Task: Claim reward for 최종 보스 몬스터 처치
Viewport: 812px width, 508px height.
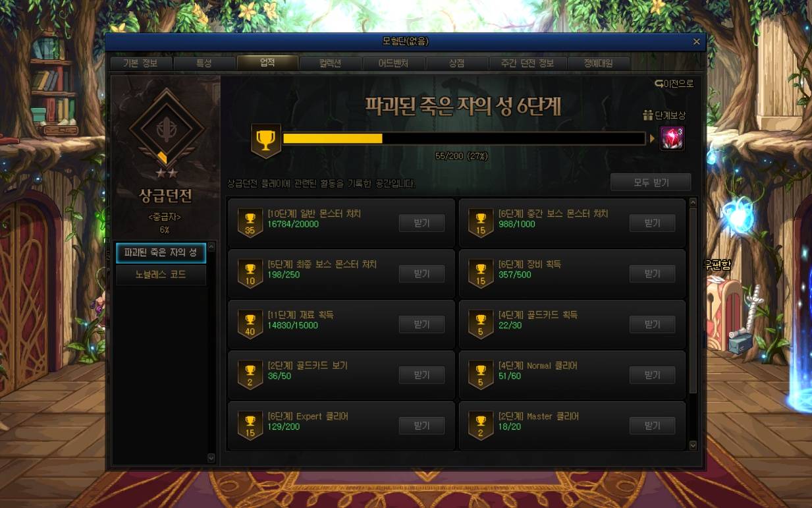Action: tap(421, 273)
